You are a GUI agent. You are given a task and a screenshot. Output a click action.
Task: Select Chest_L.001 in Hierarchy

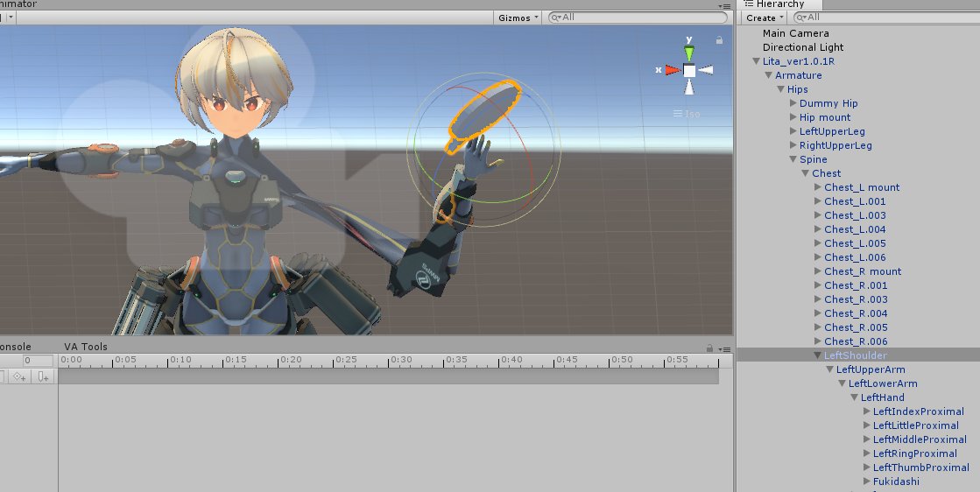tap(855, 201)
